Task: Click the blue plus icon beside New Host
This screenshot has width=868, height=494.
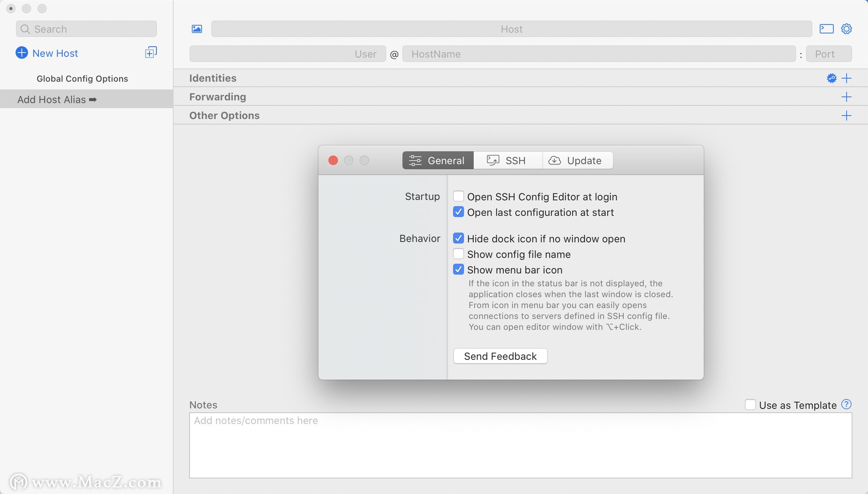Action: tap(22, 53)
